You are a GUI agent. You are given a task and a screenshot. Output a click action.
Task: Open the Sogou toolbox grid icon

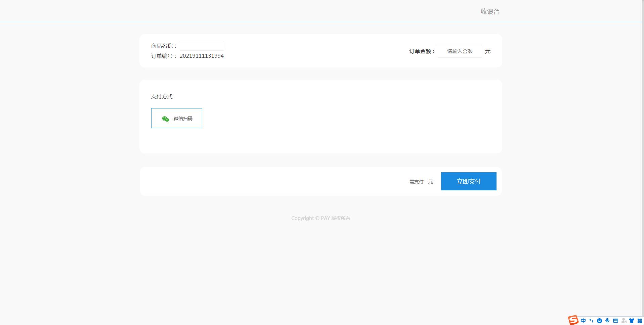[x=640, y=321]
